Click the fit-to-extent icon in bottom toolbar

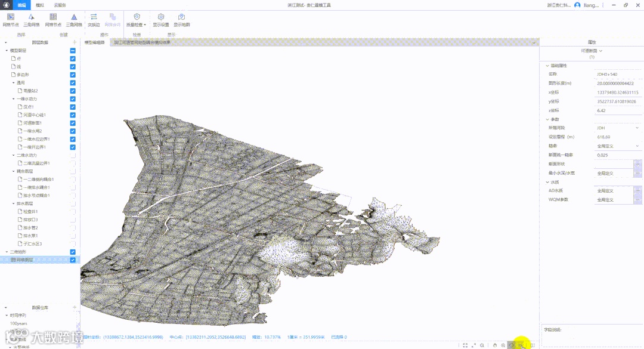tap(465, 345)
